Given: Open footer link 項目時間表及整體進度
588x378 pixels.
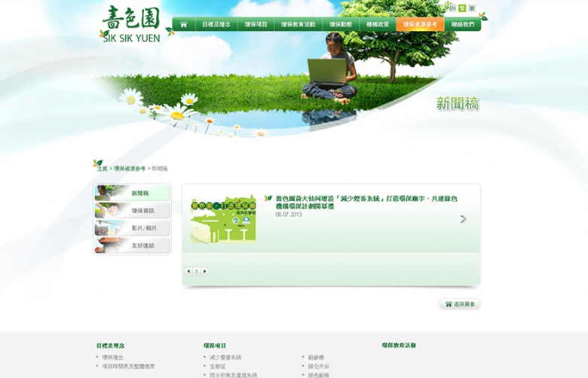Looking at the screenshot, I should (128, 367).
